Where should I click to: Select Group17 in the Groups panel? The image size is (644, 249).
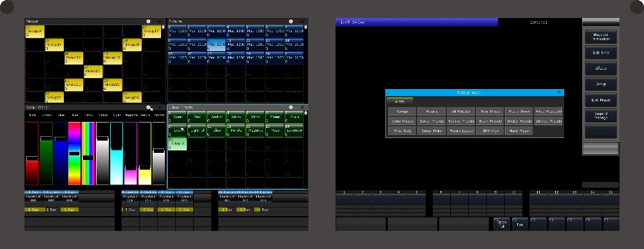click(151, 31)
